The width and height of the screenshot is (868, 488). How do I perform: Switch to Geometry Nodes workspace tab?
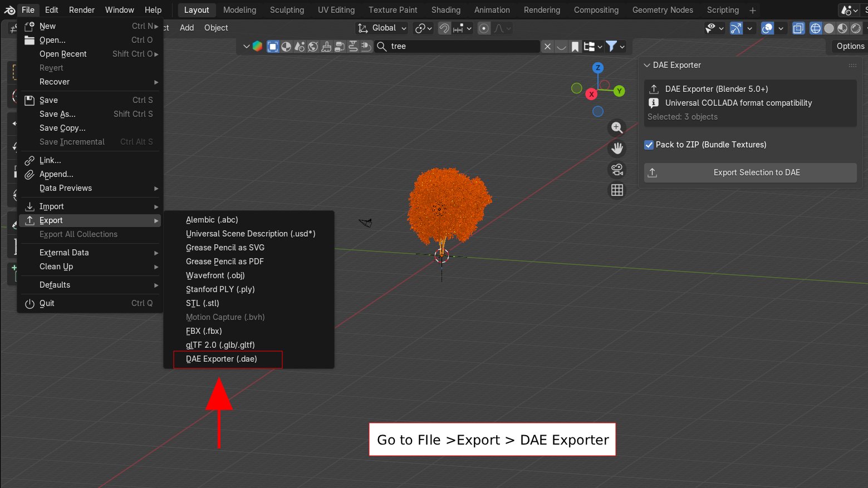pyautogui.click(x=663, y=10)
